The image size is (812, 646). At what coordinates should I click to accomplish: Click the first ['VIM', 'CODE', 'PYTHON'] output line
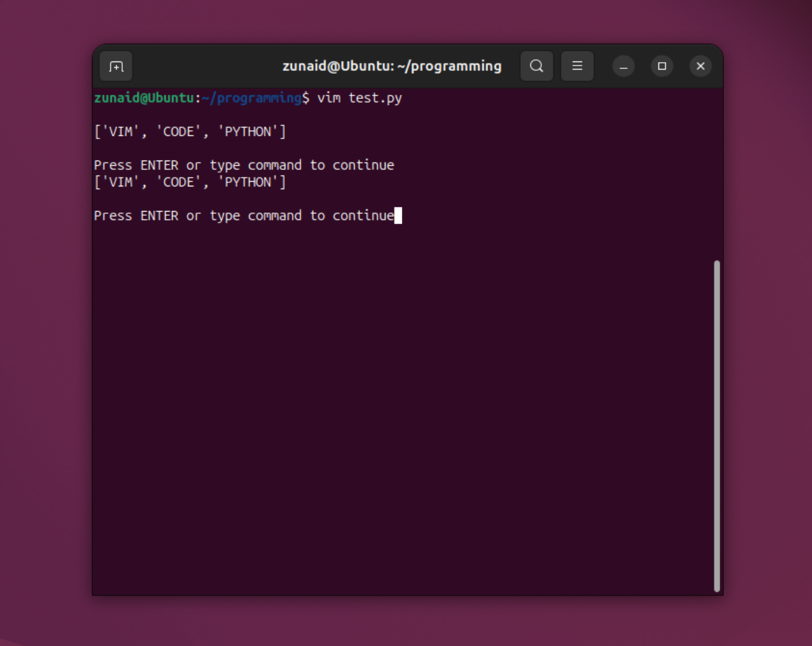coord(190,132)
